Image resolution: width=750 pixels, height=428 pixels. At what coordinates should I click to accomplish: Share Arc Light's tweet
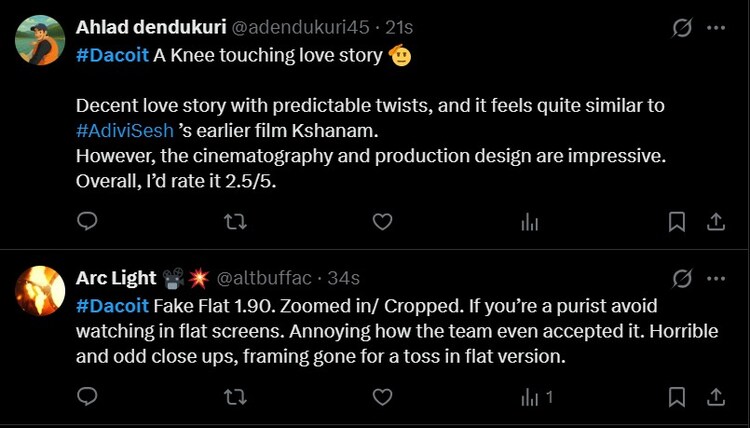[716, 397]
